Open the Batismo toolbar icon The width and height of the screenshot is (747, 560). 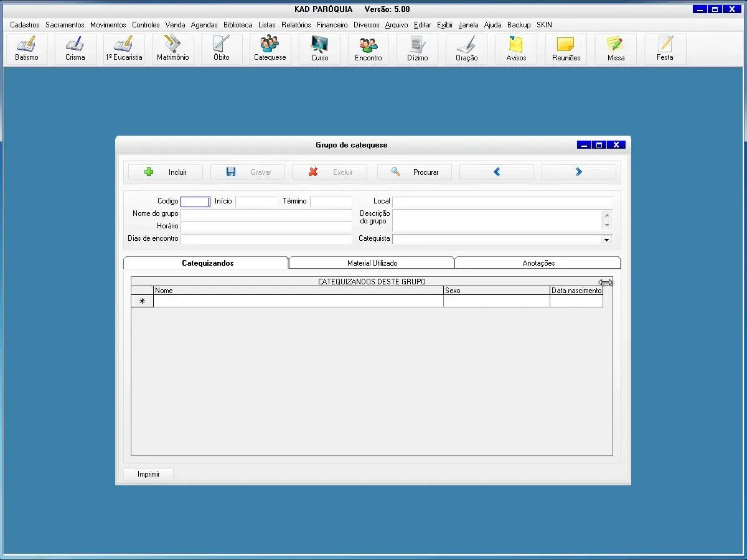27,49
